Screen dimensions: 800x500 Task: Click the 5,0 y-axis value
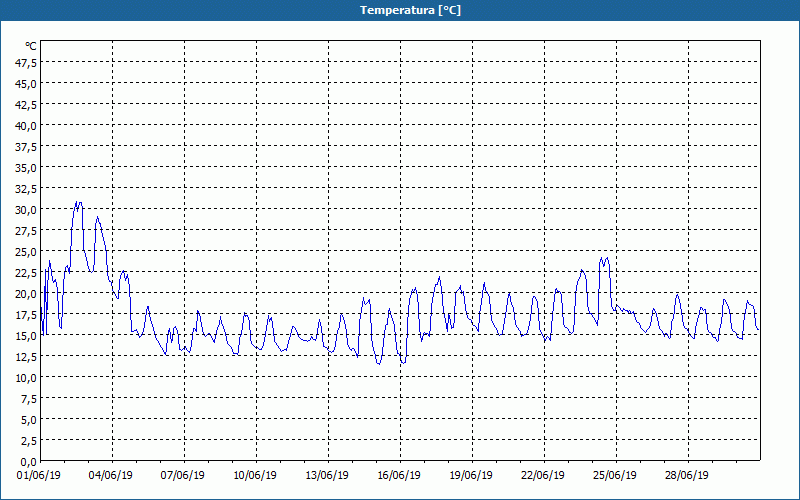[x=28, y=419]
